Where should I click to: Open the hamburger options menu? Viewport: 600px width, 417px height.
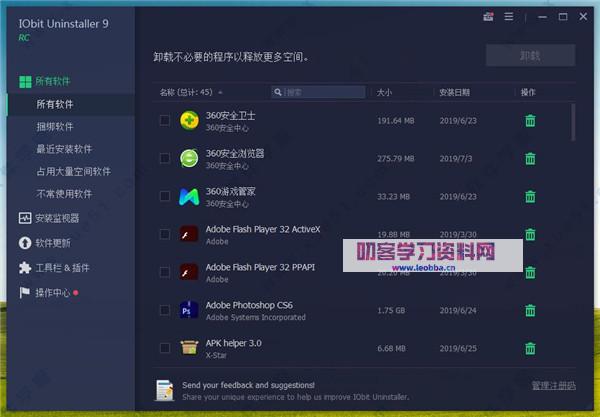[509, 16]
